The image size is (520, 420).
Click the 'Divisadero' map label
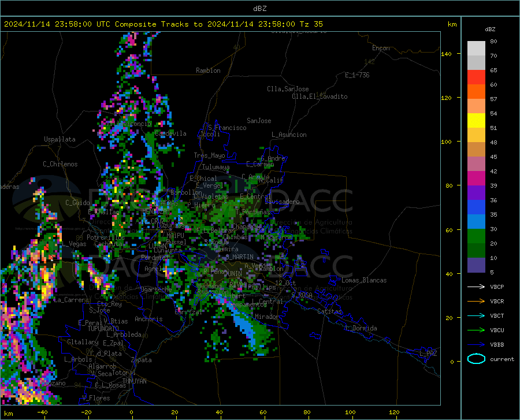coord(282,202)
